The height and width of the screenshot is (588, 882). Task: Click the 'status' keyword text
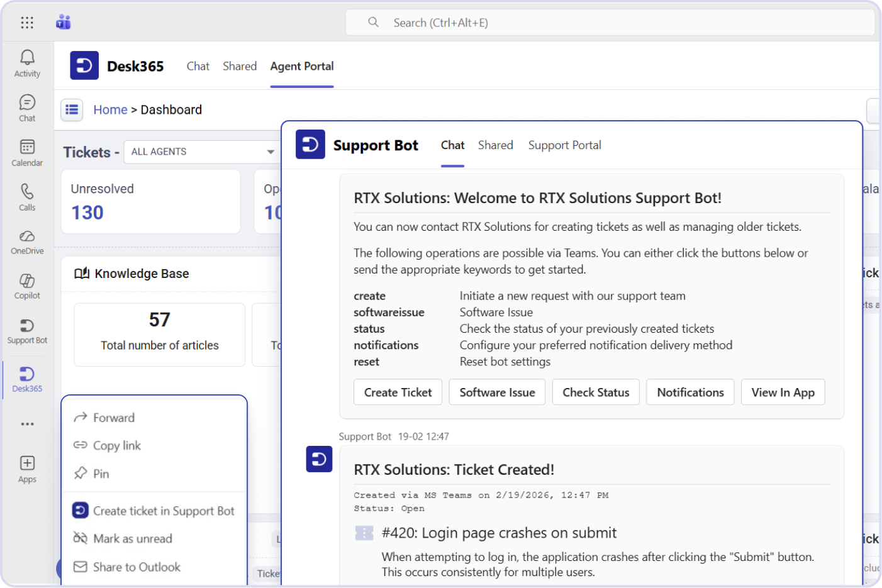[x=369, y=329]
